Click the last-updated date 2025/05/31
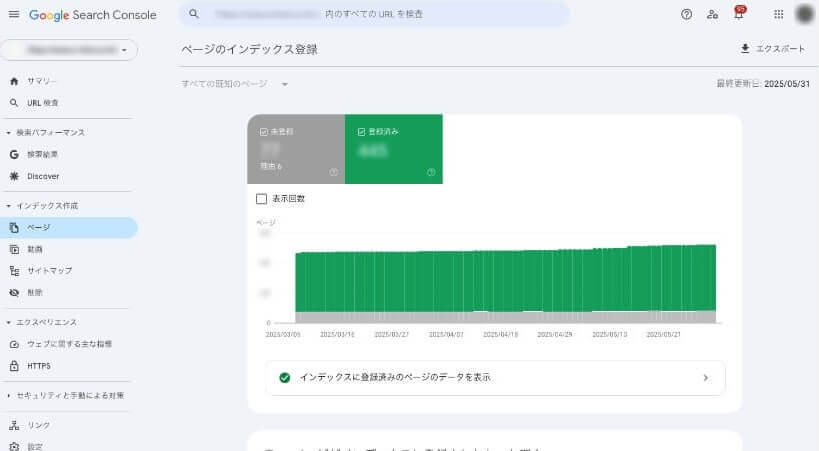 [x=787, y=84]
